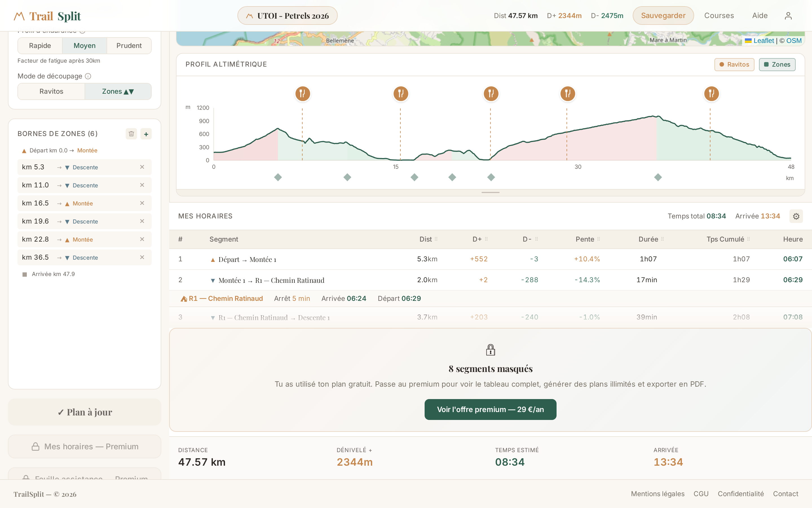Remove the km 11.0 zone marker
The image size is (812, 508).
click(142, 185)
